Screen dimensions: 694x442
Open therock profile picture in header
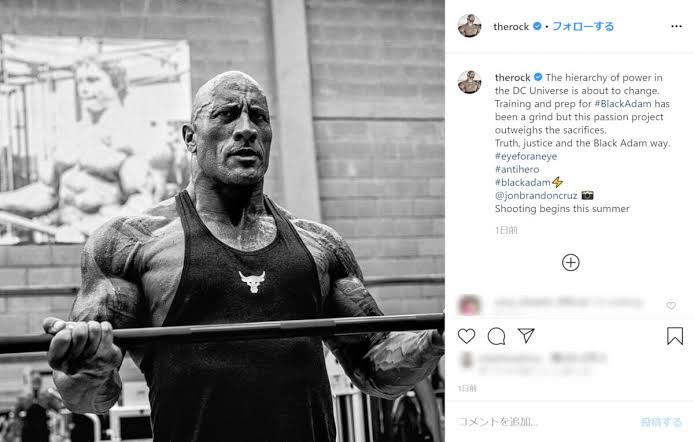[469, 26]
